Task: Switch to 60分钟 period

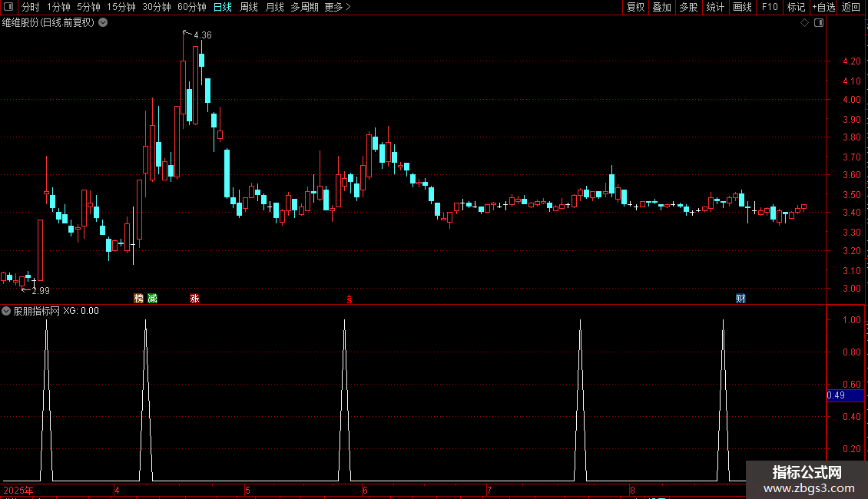Action: [x=191, y=7]
